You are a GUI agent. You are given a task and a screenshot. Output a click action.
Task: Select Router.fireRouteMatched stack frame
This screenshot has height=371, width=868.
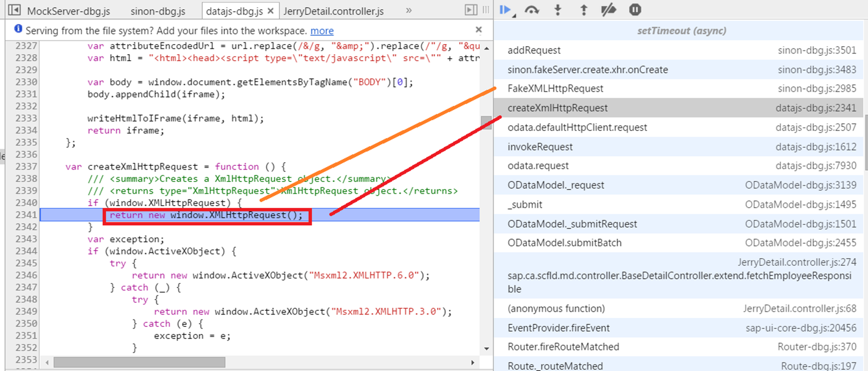point(678,347)
